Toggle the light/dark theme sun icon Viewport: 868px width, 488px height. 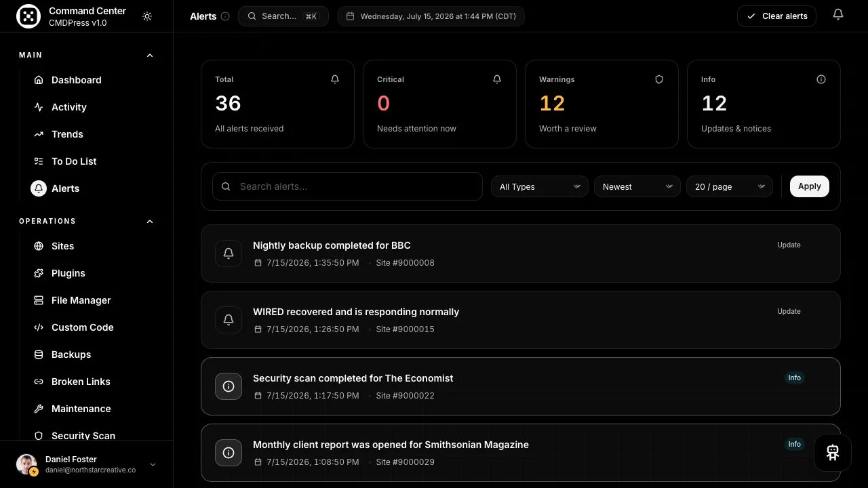(147, 16)
